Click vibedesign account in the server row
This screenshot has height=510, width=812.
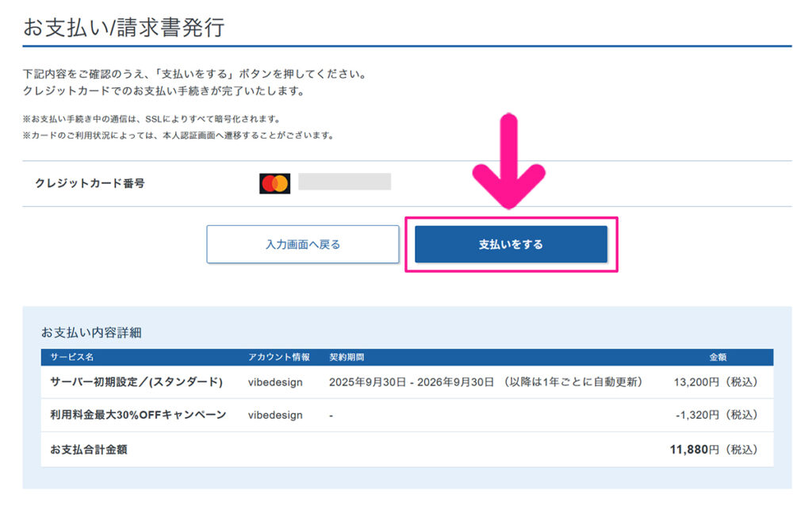[x=275, y=382]
